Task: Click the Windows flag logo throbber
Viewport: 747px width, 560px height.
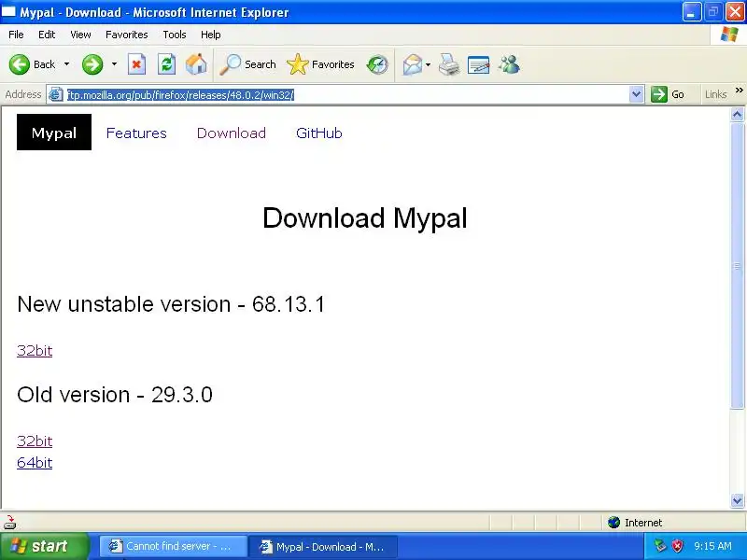Action: (x=729, y=35)
